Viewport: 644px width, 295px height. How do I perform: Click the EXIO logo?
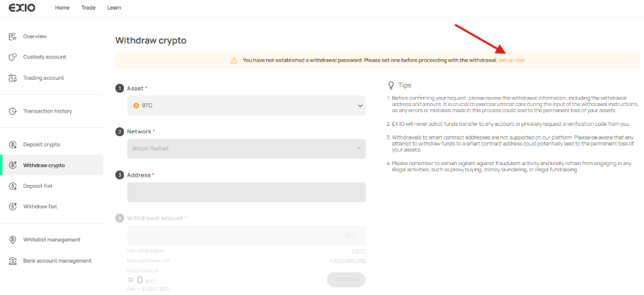click(x=22, y=8)
